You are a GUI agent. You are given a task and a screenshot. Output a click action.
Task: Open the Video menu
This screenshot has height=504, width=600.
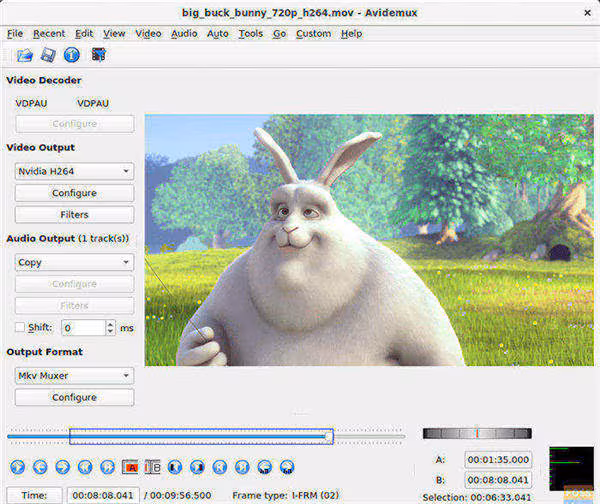pos(148,34)
